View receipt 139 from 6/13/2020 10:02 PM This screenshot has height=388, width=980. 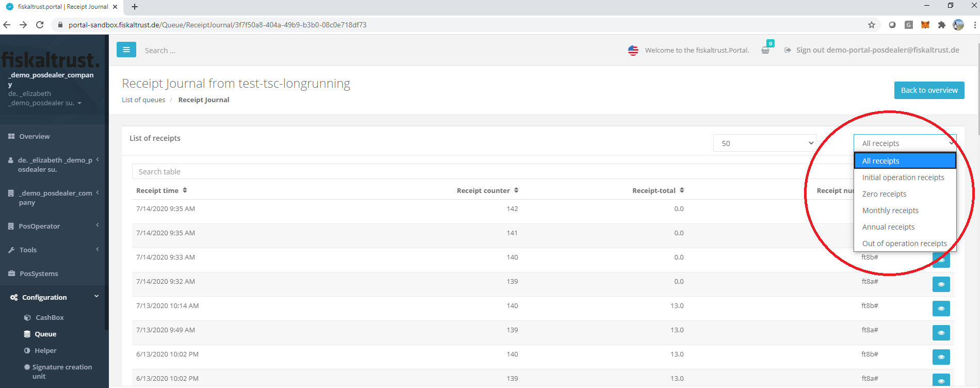pos(941,380)
